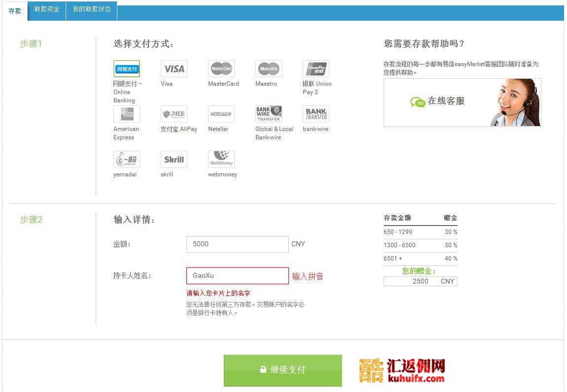Switch to the 取款资金 tab
Image resolution: width=567 pixels, height=392 pixels.
[x=47, y=9]
